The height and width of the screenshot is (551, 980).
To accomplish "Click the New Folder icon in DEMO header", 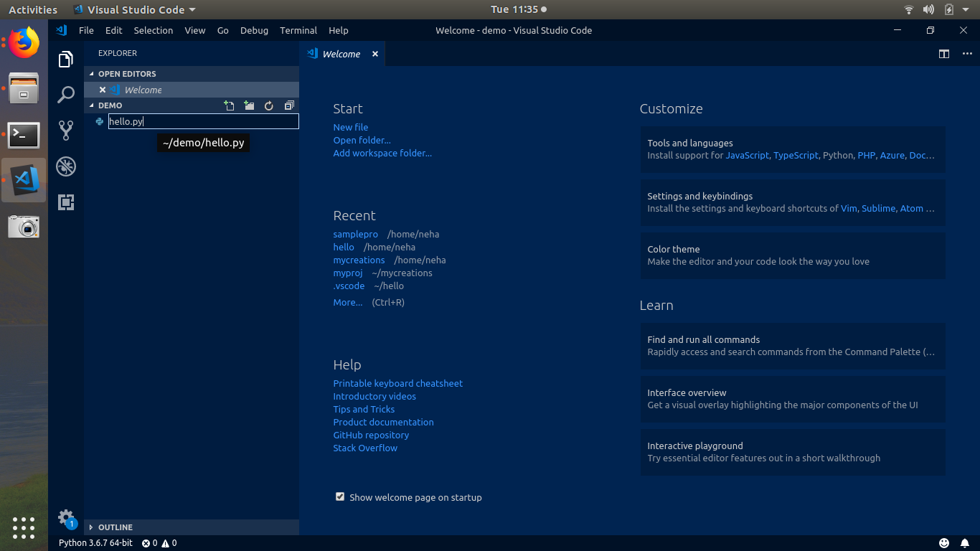I will click(249, 105).
